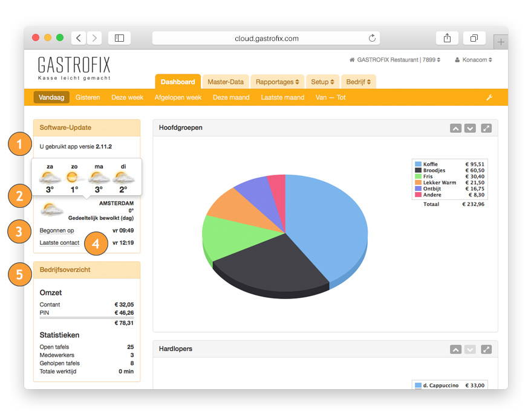
Task: Move Hardlopers panel up
Action: (x=456, y=349)
